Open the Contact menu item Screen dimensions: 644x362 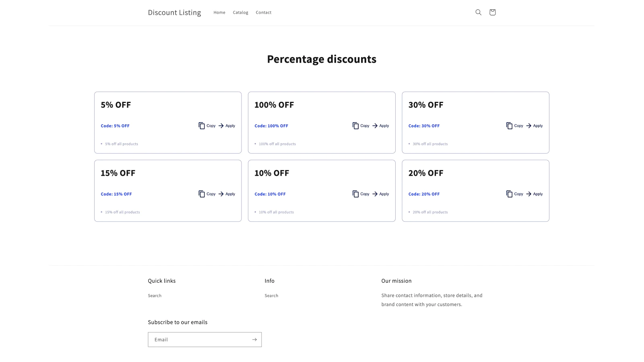pyautogui.click(x=264, y=12)
